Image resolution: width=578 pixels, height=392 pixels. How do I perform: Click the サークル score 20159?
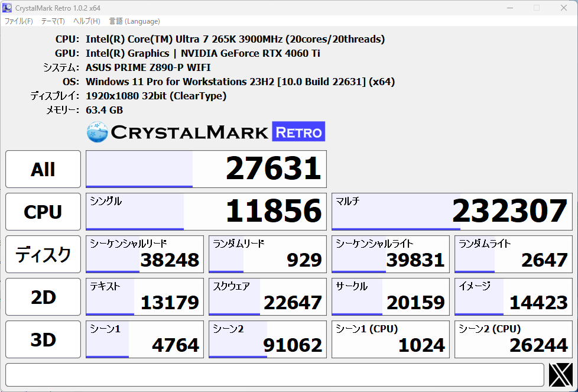[391, 297]
